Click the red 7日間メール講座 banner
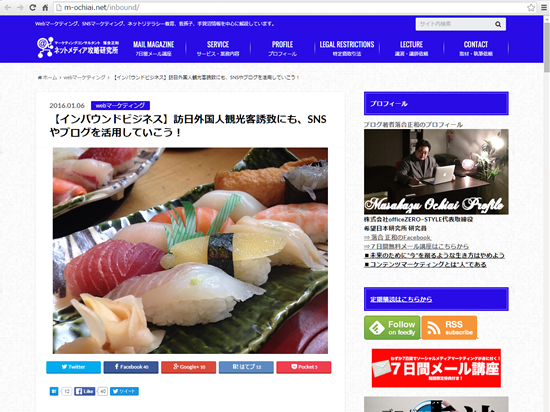The image size is (550, 412). (436, 368)
